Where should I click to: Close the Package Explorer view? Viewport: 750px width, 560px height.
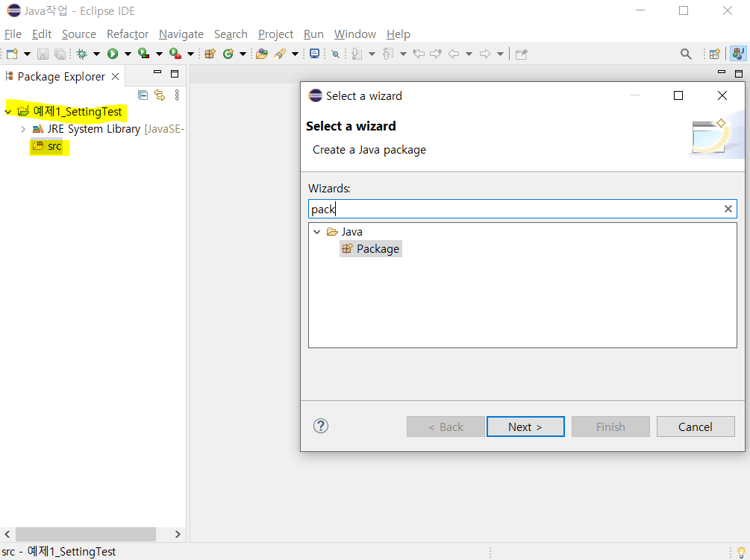tap(115, 77)
